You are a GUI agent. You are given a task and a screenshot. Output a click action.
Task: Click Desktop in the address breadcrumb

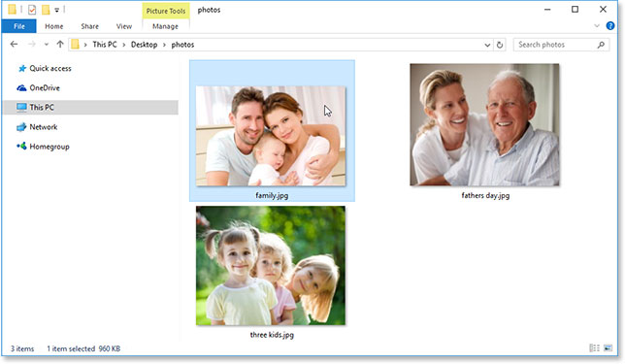pos(145,45)
